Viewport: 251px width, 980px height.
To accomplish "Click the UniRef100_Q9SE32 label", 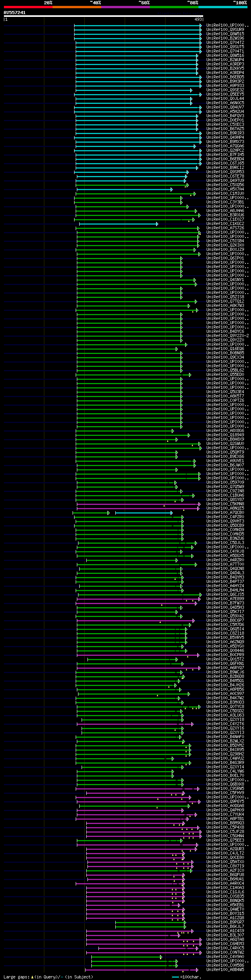I will coord(225,90).
